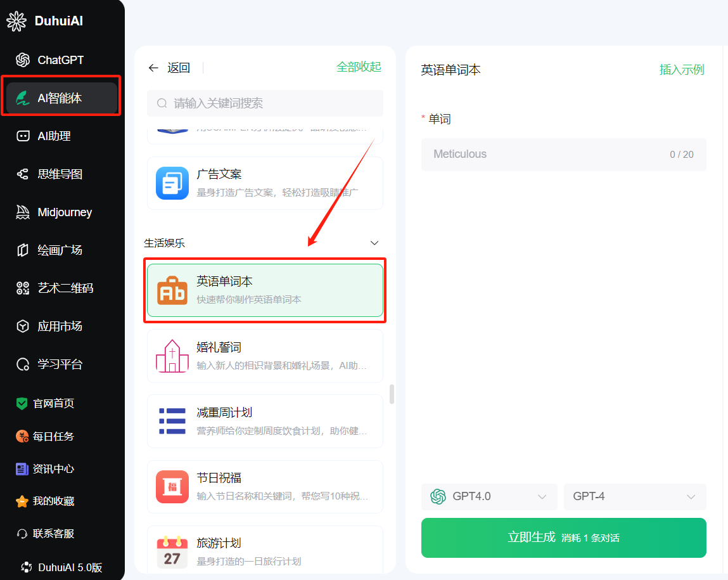Click the blue 广告文案 document icon
Viewport: 728px width, 580px height.
tap(172, 183)
